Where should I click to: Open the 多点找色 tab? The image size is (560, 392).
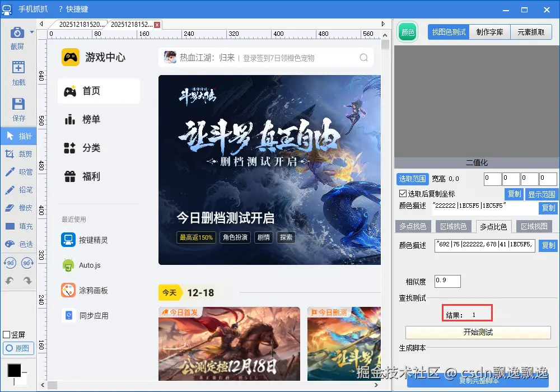[413, 226]
